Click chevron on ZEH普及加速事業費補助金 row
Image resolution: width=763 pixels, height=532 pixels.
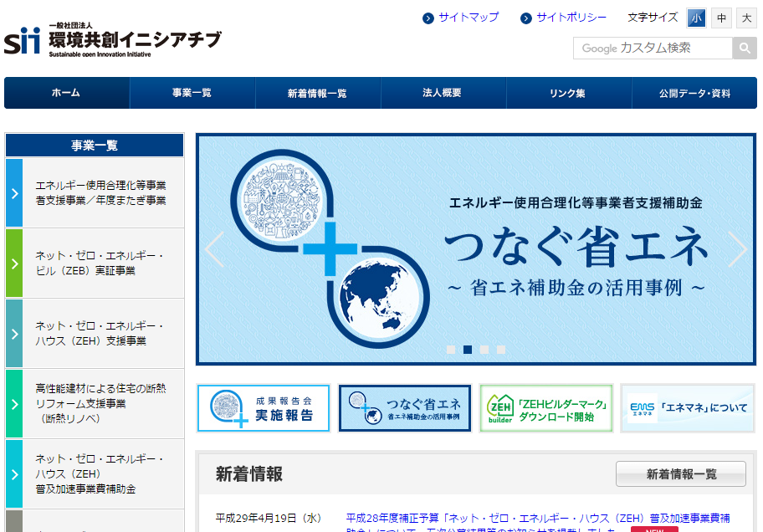point(14,474)
